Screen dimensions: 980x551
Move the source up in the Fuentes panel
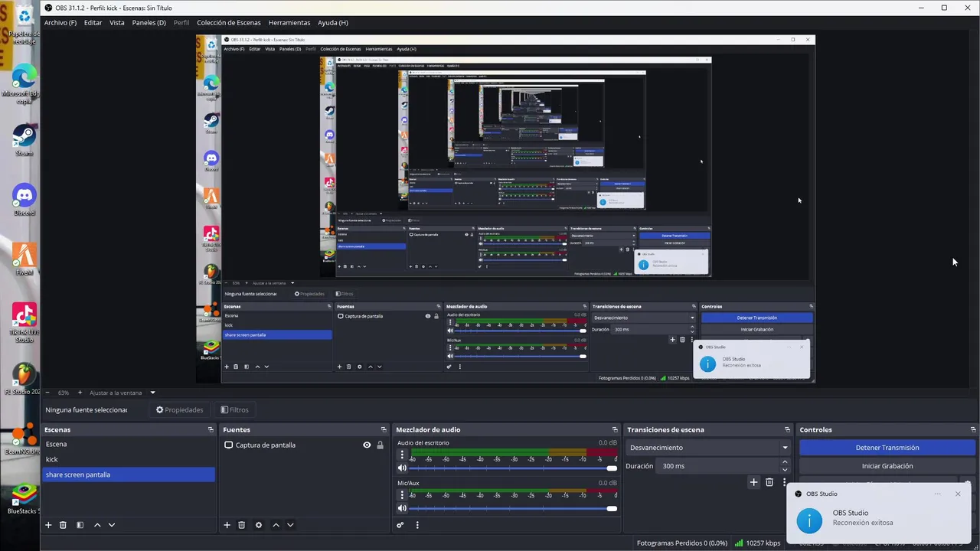(276, 525)
